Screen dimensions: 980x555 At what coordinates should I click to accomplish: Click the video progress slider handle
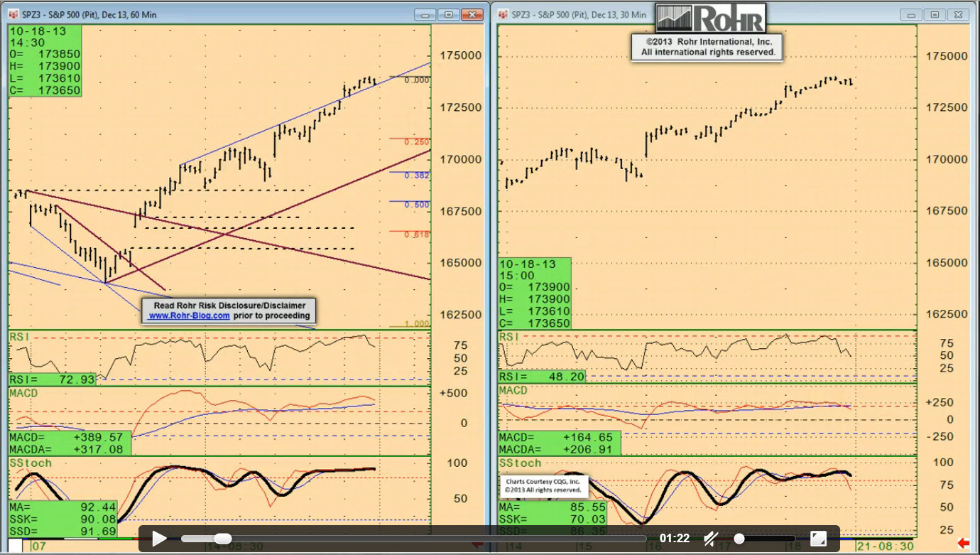pyautogui.click(x=222, y=539)
